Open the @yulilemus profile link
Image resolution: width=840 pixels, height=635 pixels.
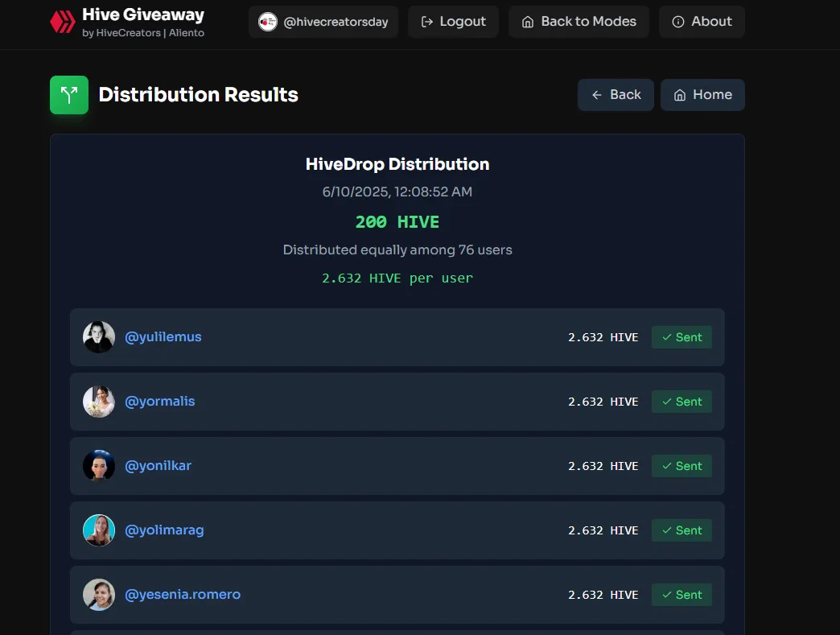(163, 337)
